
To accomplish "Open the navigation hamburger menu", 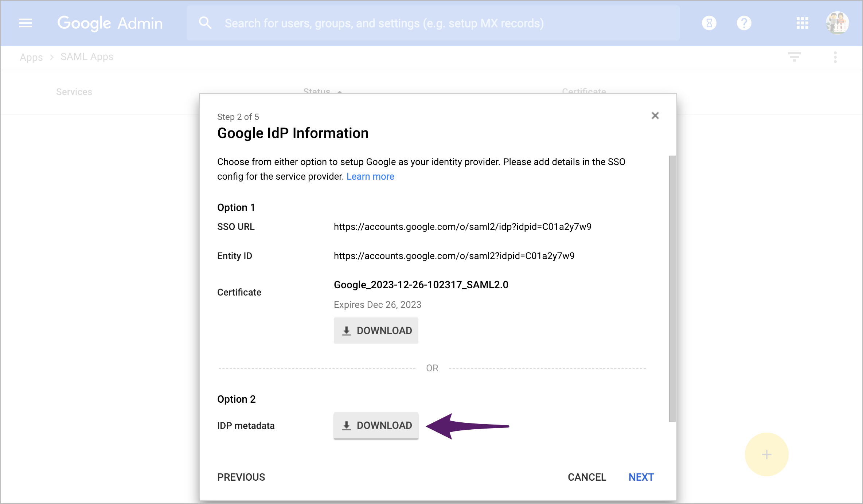I will 25,23.
